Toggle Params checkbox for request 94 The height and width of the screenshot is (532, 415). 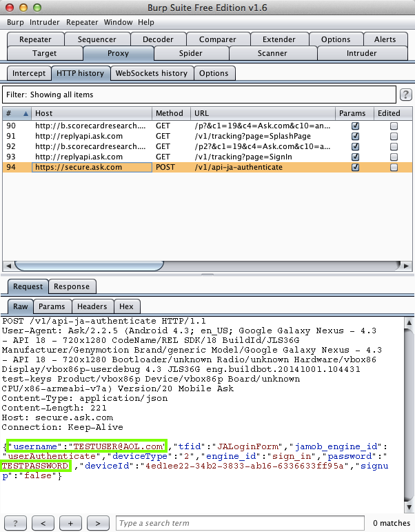tap(355, 167)
